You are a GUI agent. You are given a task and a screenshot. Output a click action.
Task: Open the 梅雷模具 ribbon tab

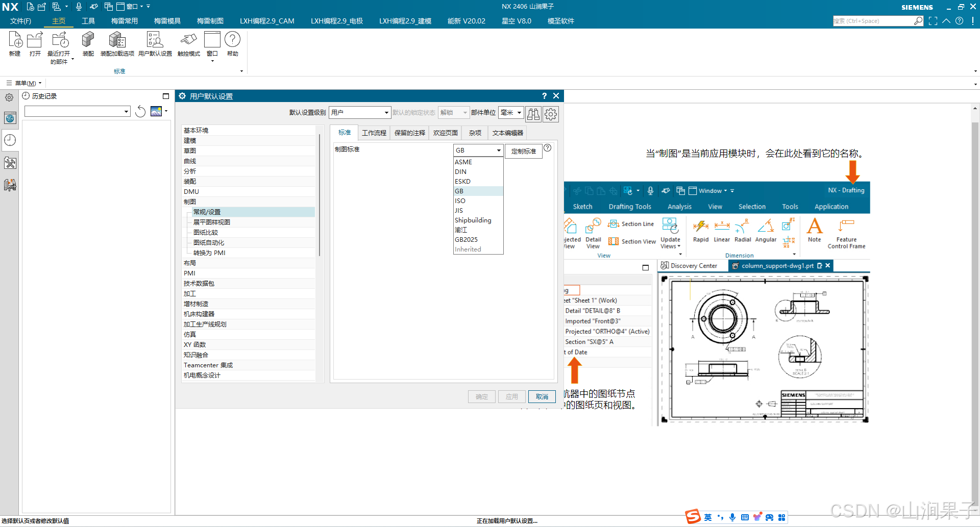167,21
